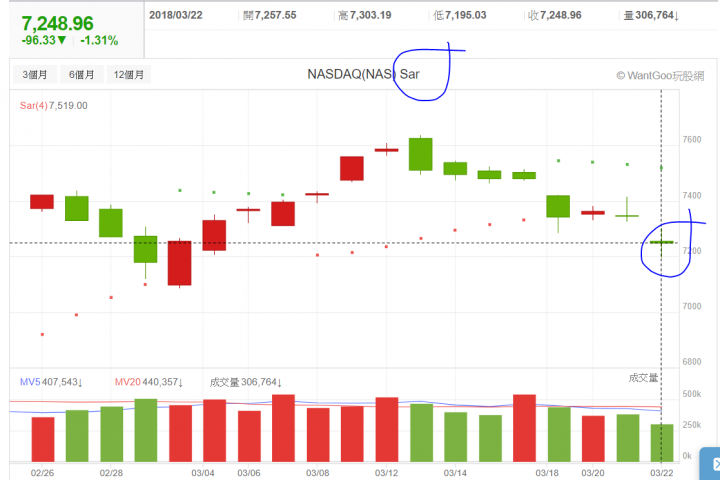Click the 03/22 volume bar
The image size is (720, 480).
[x=662, y=443]
